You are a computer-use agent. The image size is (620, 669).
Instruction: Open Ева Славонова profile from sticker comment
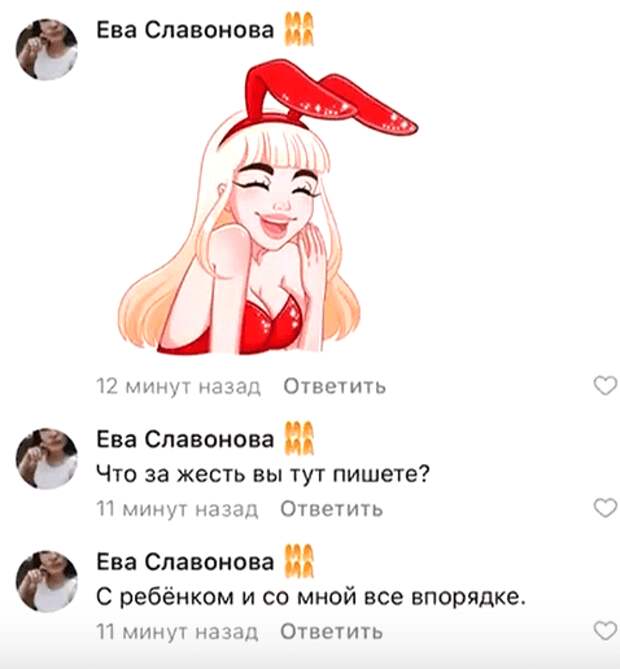[185, 30]
